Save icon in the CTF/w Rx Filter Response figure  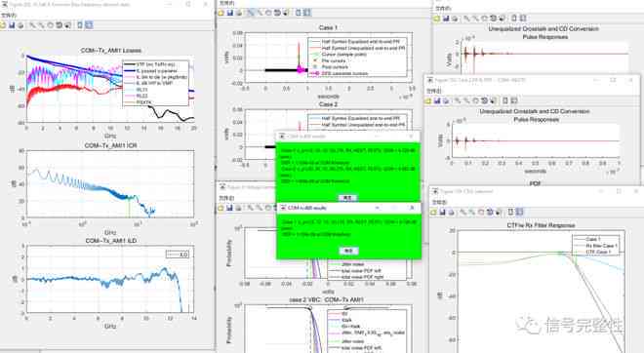pyautogui.click(x=442, y=212)
